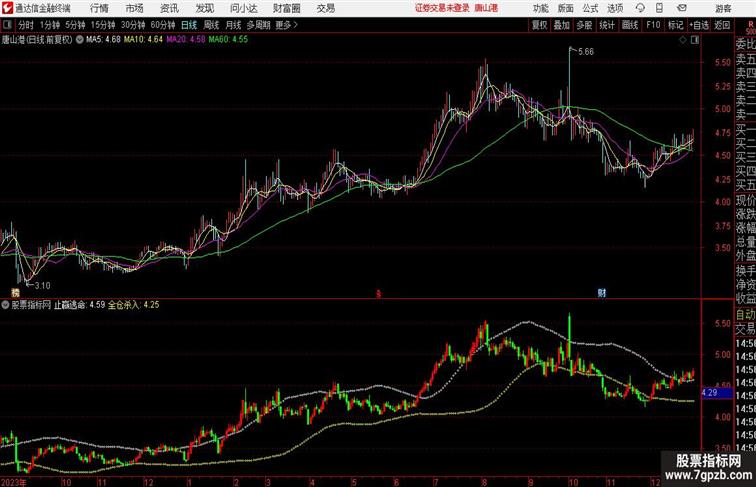Click the 返回 back button
The width and height of the screenshot is (756, 487).
(722, 25)
